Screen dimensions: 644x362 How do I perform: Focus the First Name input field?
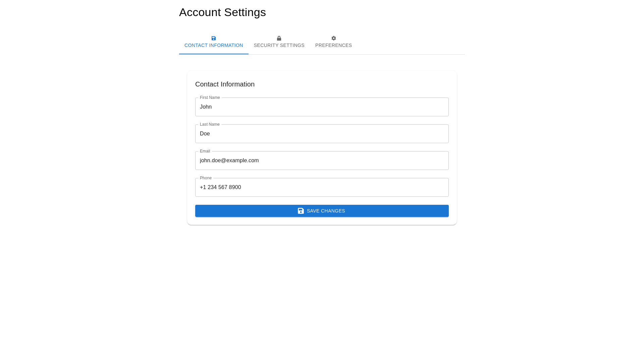(x=322, y=107)
